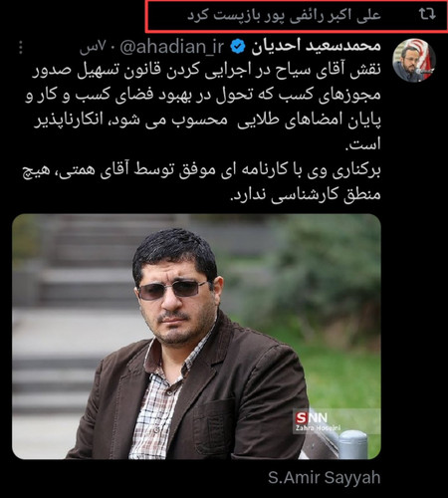Click tweet's first line mentioning آقای سیاح
This screenshot has width=448, height=498.
pyautogui.click(x=206, y=71)
